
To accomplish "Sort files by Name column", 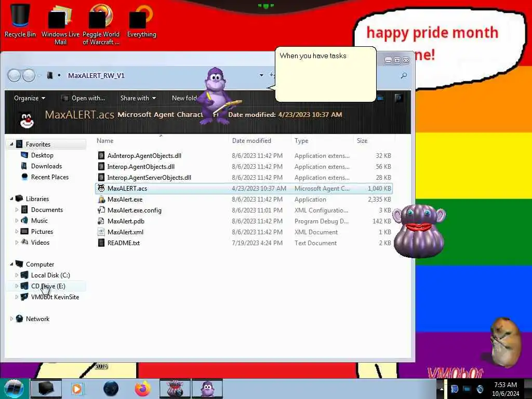I will pos(105,140).
